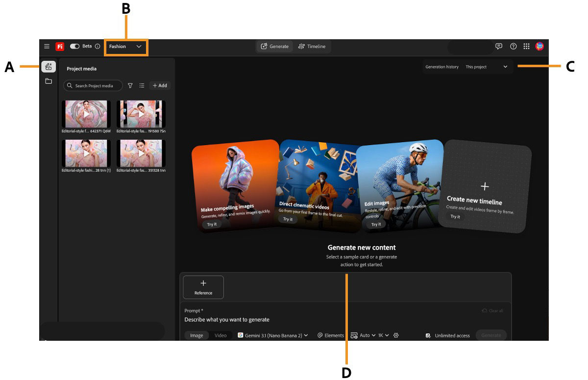Click the Adobe Firefly logo icon
Screen dimensions: 588x380
60,47
